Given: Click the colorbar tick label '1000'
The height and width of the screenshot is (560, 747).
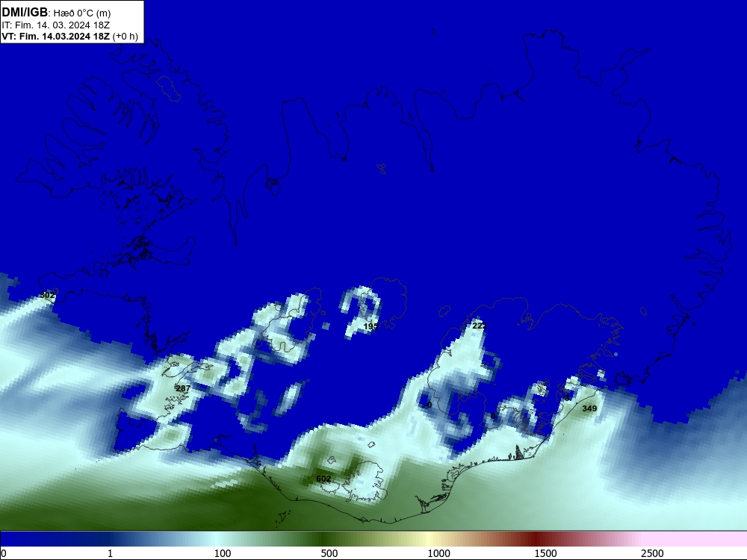Looking at the screenshot, I should pos(438,553).
